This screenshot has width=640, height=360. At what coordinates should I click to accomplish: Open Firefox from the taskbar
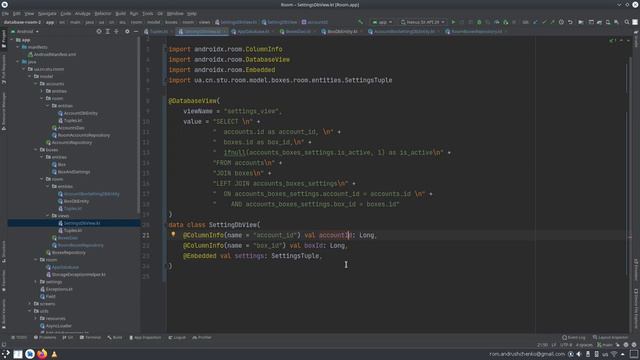(x=42, y=354)
